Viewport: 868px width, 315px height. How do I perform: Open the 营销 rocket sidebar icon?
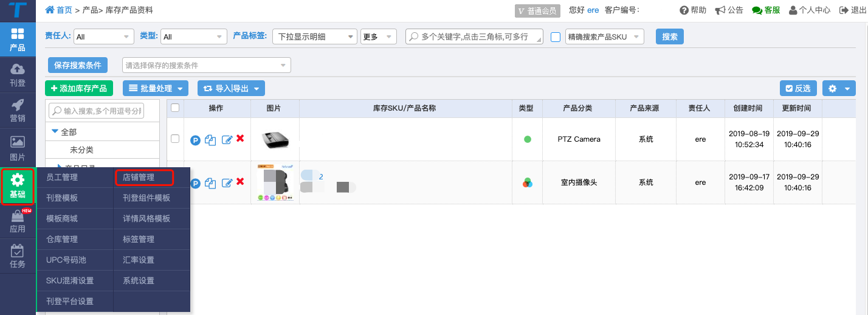click(18, 110)
